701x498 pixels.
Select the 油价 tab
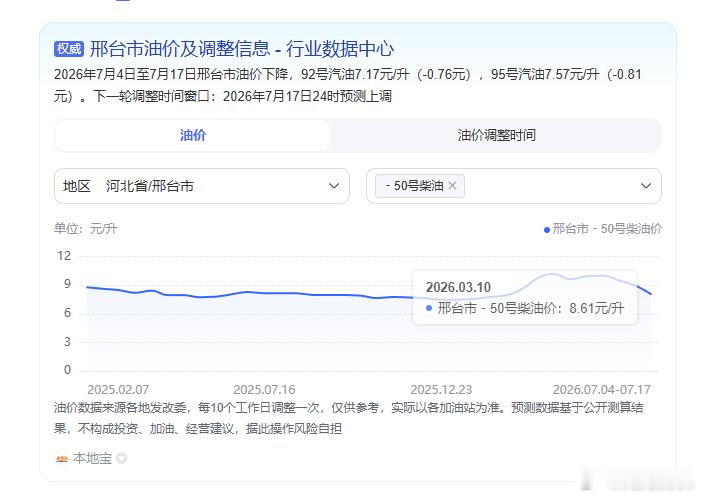point(193,135)
